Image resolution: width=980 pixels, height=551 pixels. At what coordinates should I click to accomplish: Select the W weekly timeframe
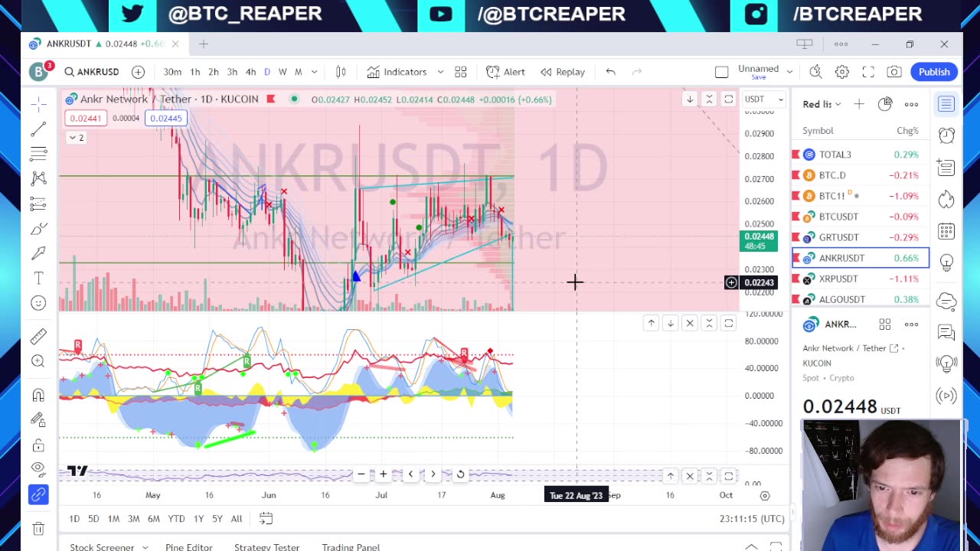click(283, 72)
